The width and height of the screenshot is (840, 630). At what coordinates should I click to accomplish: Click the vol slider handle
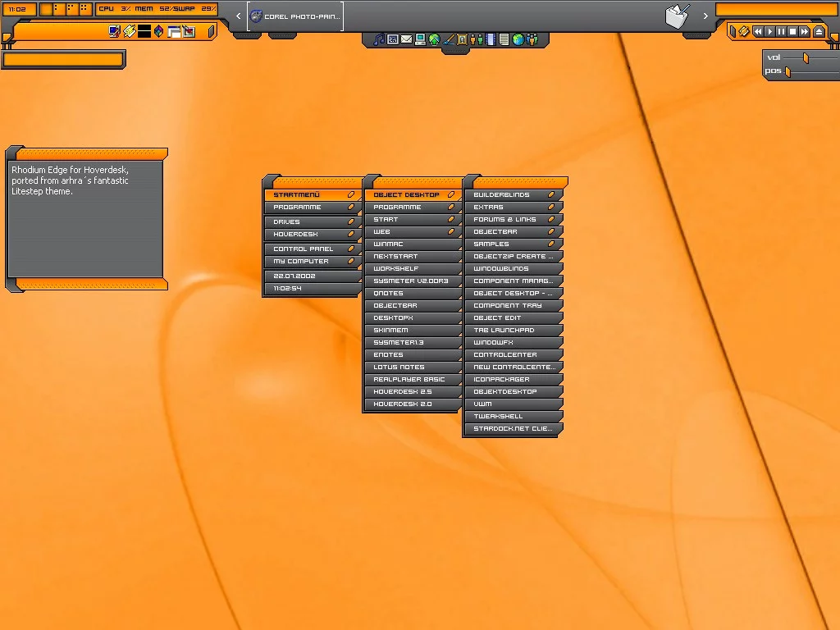[x=806, y=57]
